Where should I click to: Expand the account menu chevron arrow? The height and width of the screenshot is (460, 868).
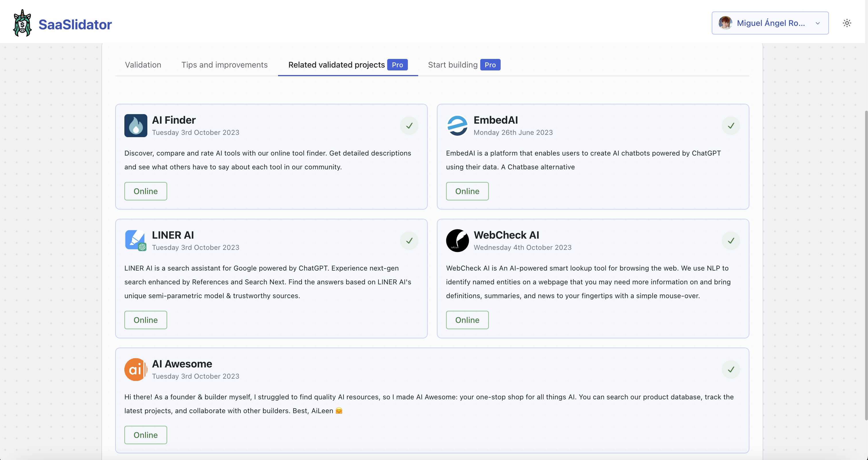point(817,23)
